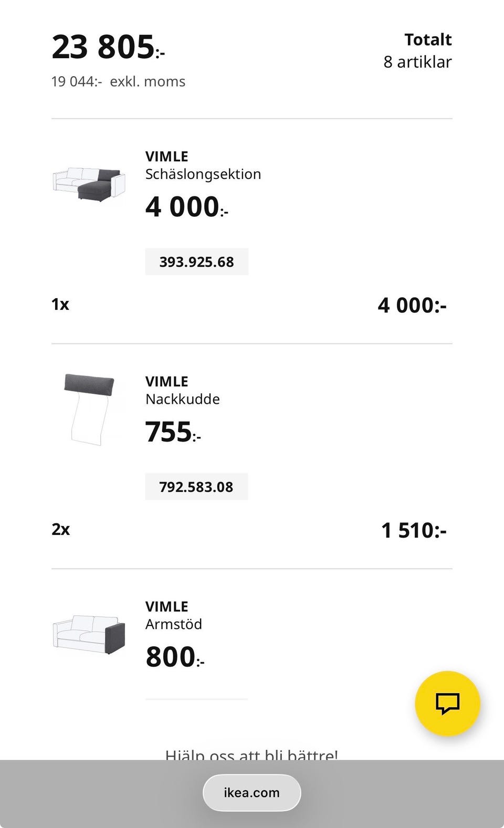Click article number 792.583.08
This screenshot has height=828, width=504.
(x=196, y=487)
